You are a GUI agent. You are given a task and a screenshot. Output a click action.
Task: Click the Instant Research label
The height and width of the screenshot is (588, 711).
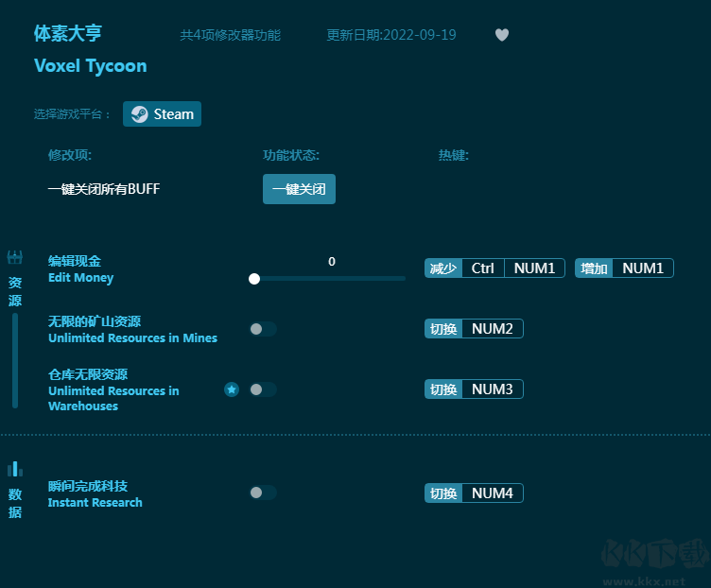[x=95, y=503]
